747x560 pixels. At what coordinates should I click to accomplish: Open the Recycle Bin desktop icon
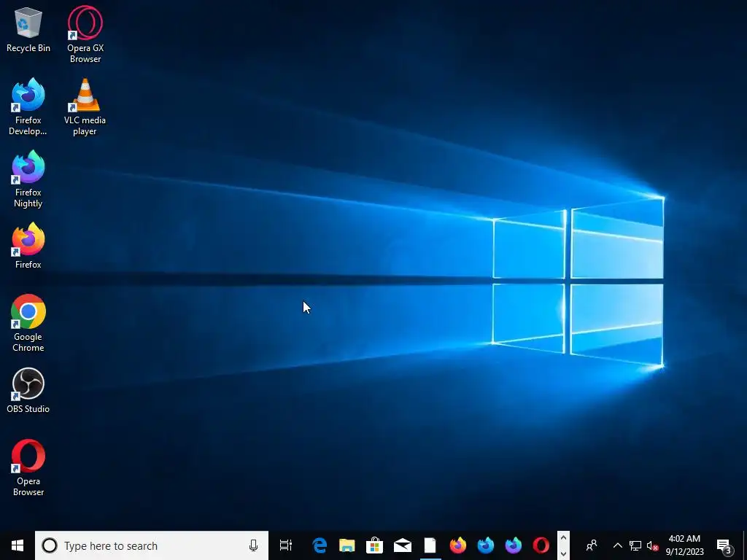[x=28, y=29]
